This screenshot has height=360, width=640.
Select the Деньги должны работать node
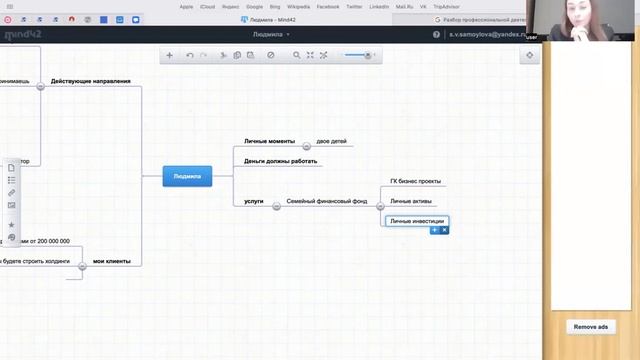[x=280, y=161]
